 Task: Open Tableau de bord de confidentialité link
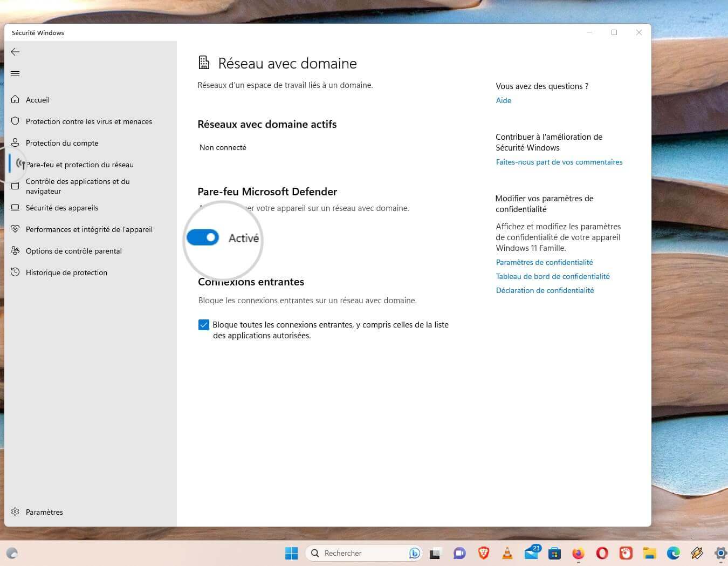coord(553,276)
